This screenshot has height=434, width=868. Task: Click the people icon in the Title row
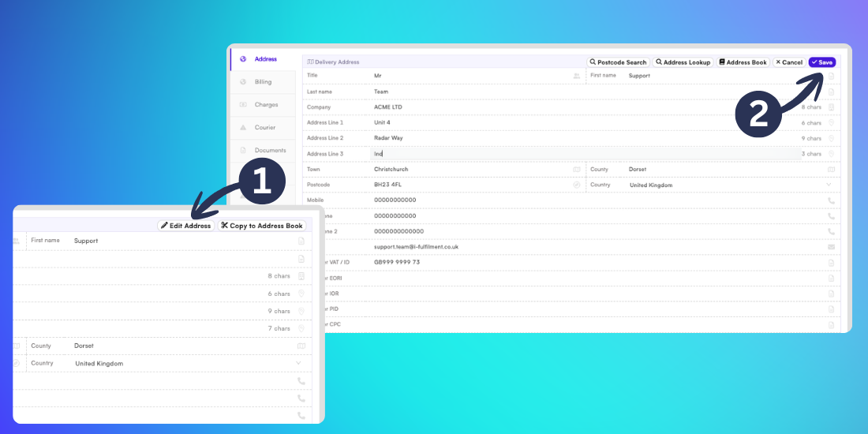click(x=577, y=76)
